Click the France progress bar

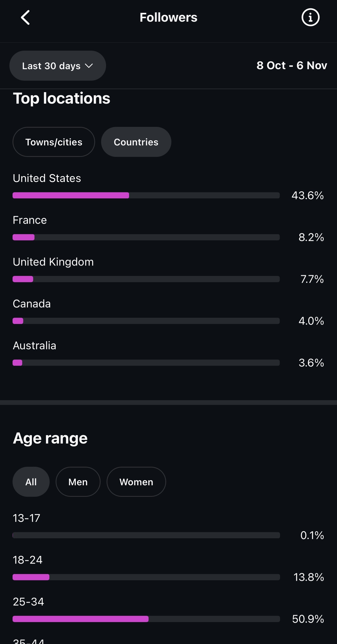[x=146, y=237]
